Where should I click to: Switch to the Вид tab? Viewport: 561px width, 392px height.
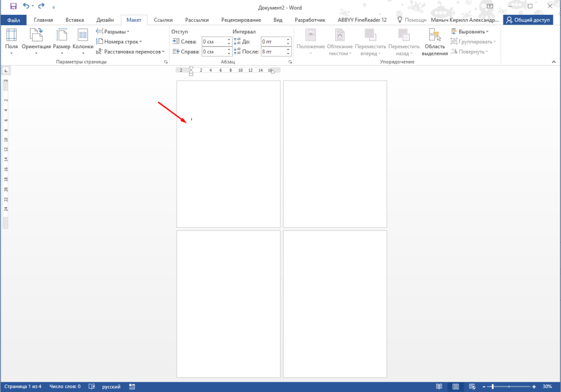click(x=278, y=20)
